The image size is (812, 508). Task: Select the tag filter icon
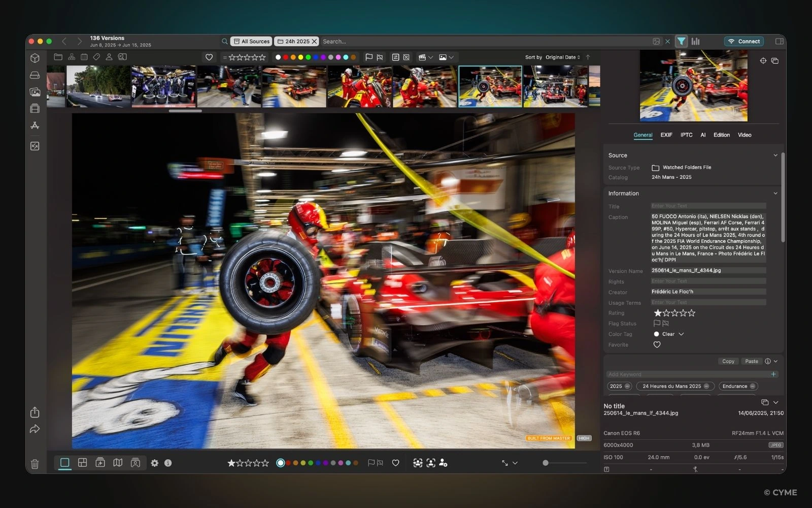pyautogui.click(x=96, y=57)
